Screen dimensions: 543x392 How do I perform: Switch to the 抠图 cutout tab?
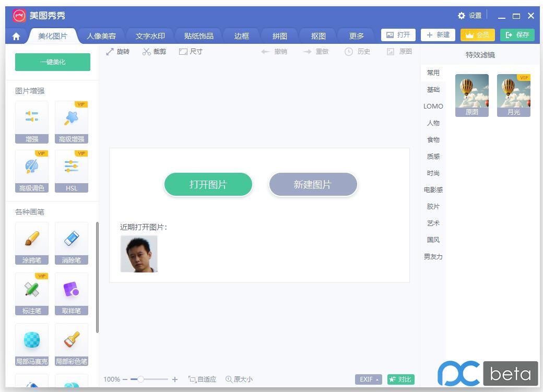click(318, 36)
